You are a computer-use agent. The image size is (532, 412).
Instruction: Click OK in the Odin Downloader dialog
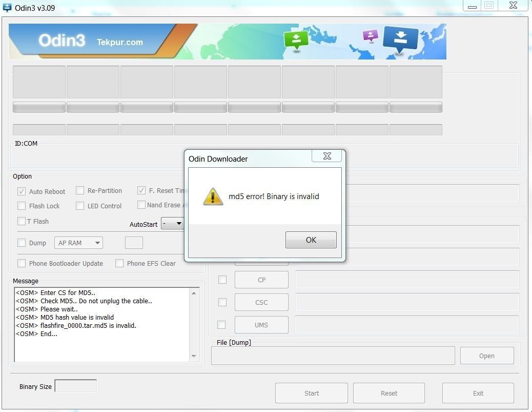[311, 240]
